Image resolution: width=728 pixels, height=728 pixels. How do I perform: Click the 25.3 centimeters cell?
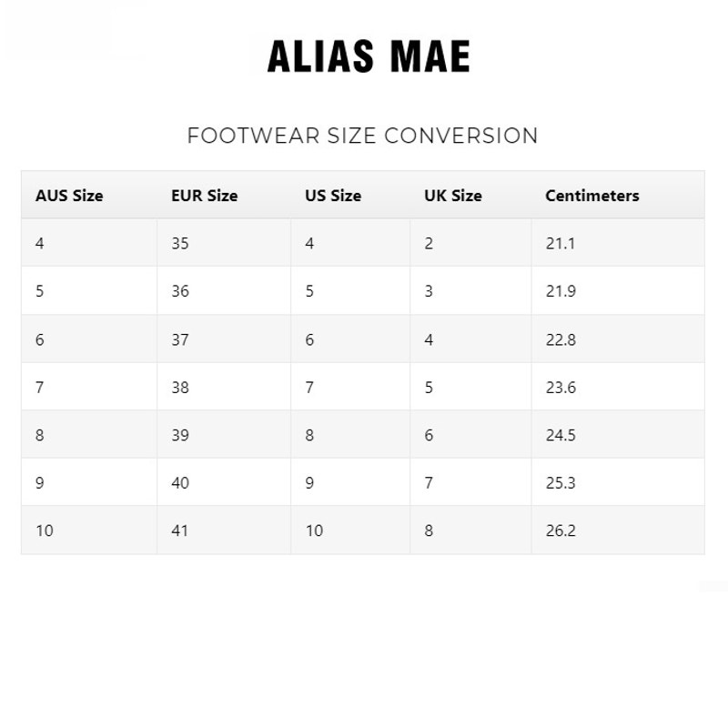coord(618,482)
